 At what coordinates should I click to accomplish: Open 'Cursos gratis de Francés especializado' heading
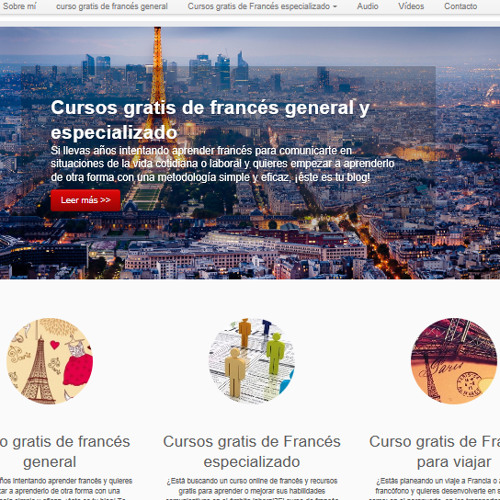(252, 452)
